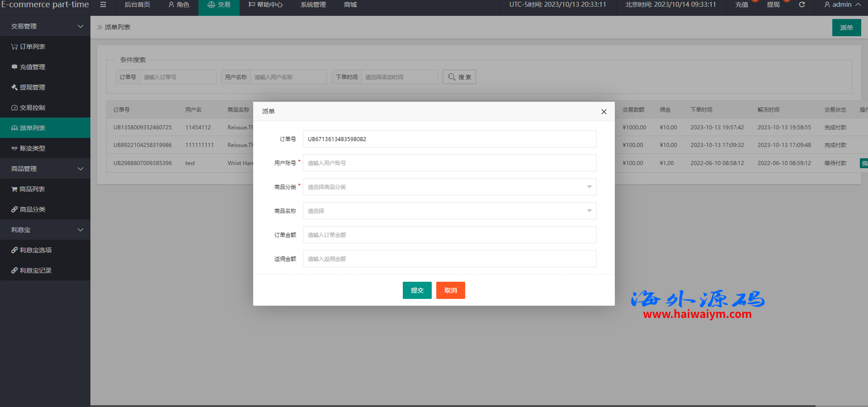The width and height of the screenshot is (868, 407).
Task: Click the green 提交 button
Action: tap(417, 290)
